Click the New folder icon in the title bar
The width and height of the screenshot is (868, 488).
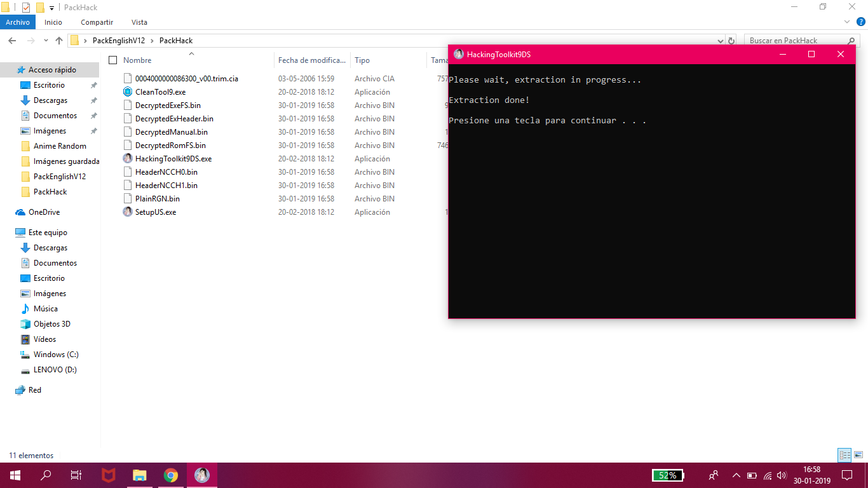[x=40, y=7]
